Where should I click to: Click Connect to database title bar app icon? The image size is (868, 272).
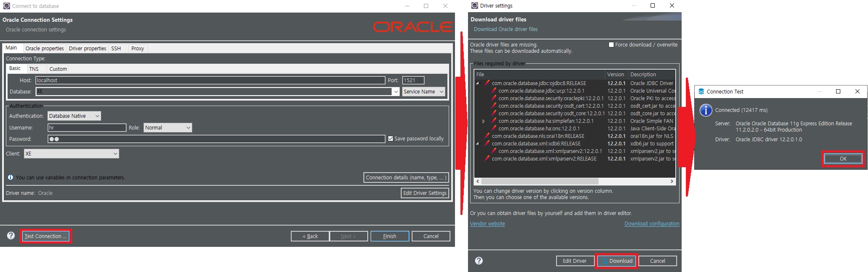pyautogui.click(x=6, y=6)
